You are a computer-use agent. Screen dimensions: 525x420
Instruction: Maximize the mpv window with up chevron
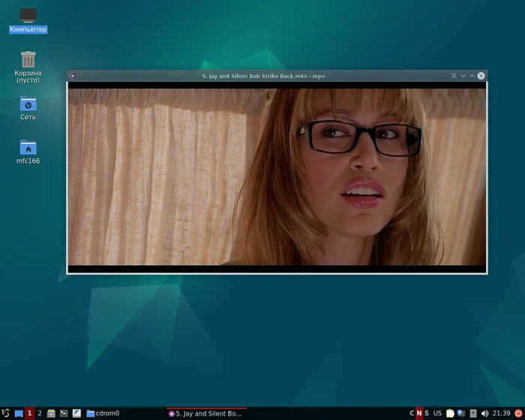[x=472, y=76]
